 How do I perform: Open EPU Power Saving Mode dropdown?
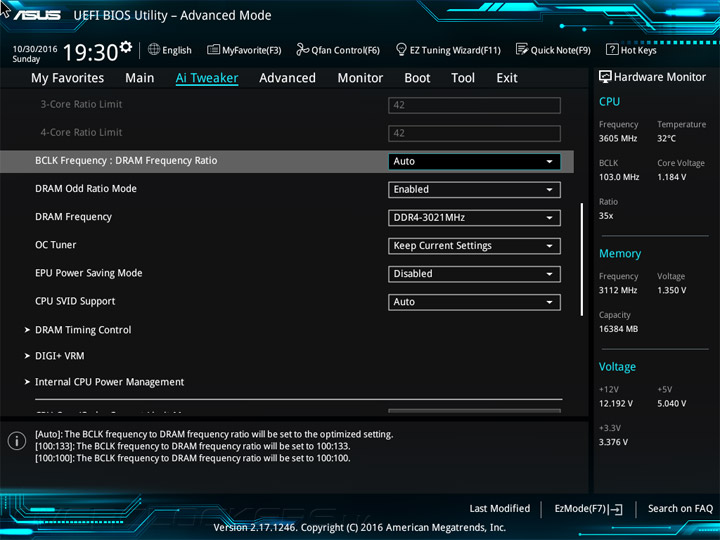point(474,273)
